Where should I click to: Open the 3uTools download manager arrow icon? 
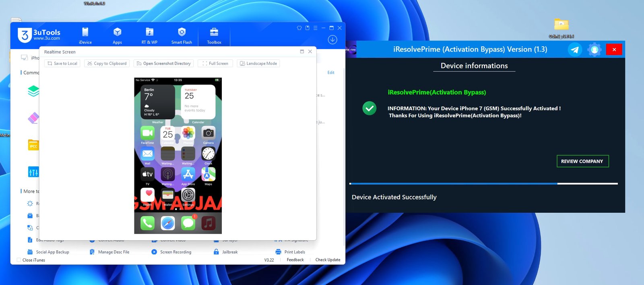[x=332, y=40]
